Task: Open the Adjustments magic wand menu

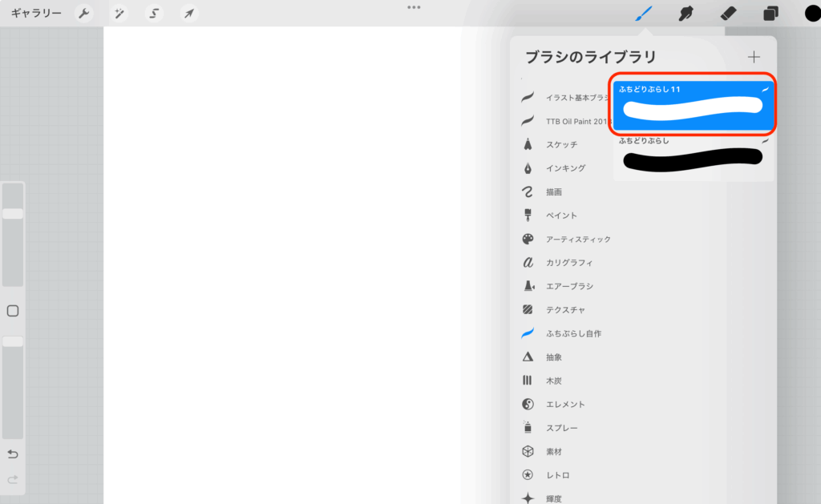Action: (119, 13)
